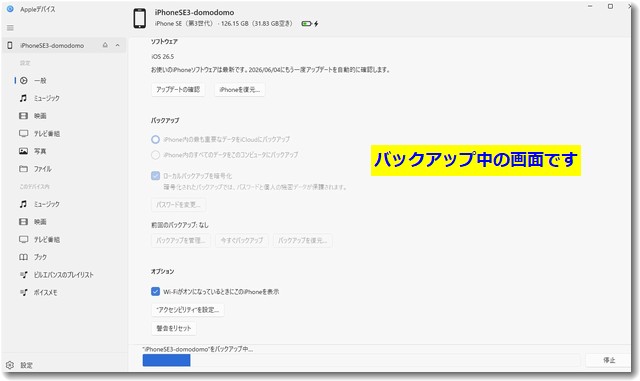Image resolution: width=640 pixels, height=381 pixels.
Task: Eject iPhoneSE3-domodomo using the eject icon
Action: [x=105, y=45]
